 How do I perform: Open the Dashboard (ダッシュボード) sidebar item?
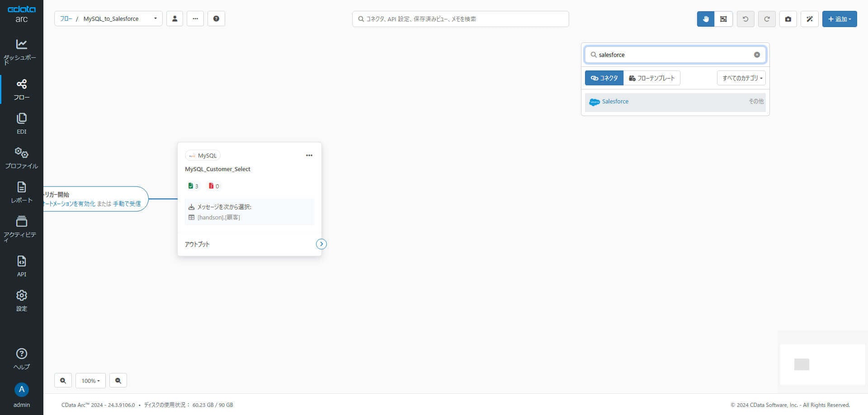(21, 51)
